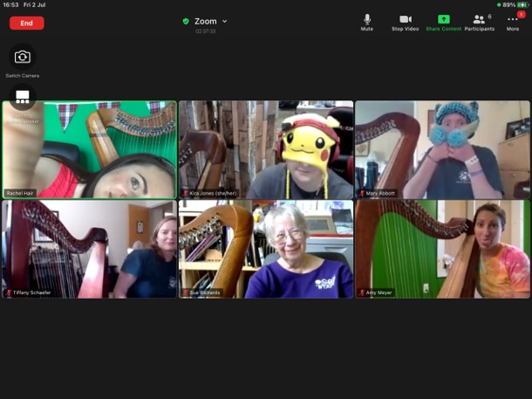
Task: Click Amy Meyer's muted mic icon
Action: [361, 293]
